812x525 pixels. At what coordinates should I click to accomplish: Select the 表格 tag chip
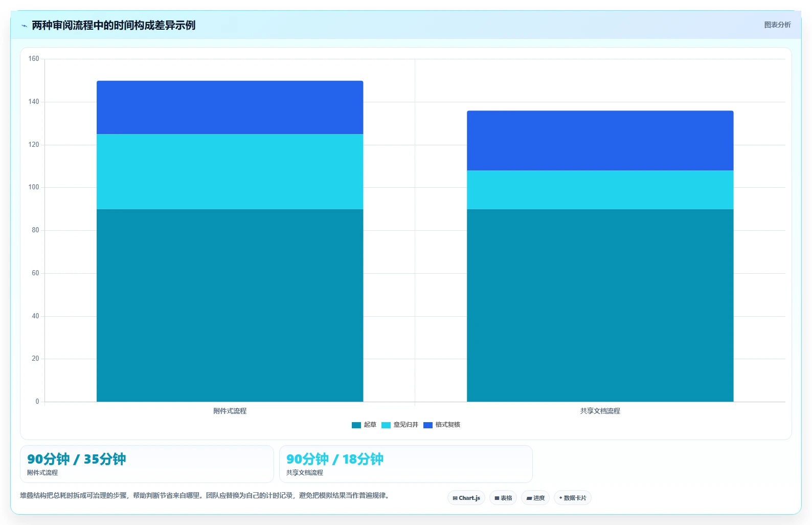tap(503, 498)
